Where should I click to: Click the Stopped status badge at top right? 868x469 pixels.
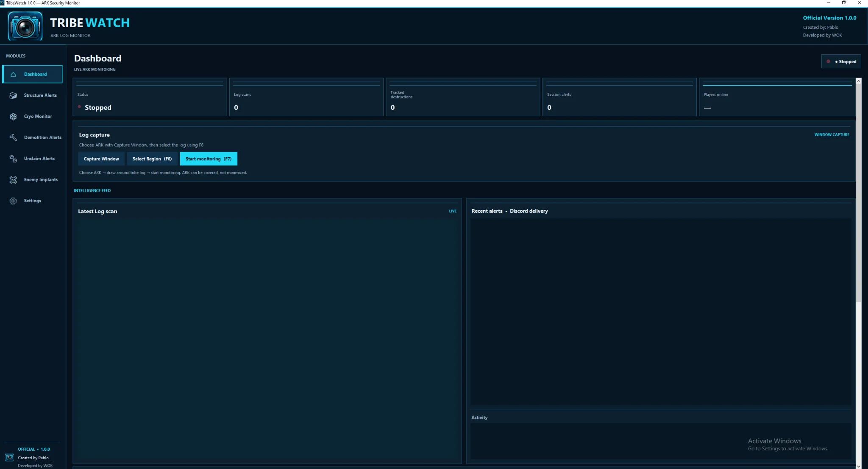point(841,61)
